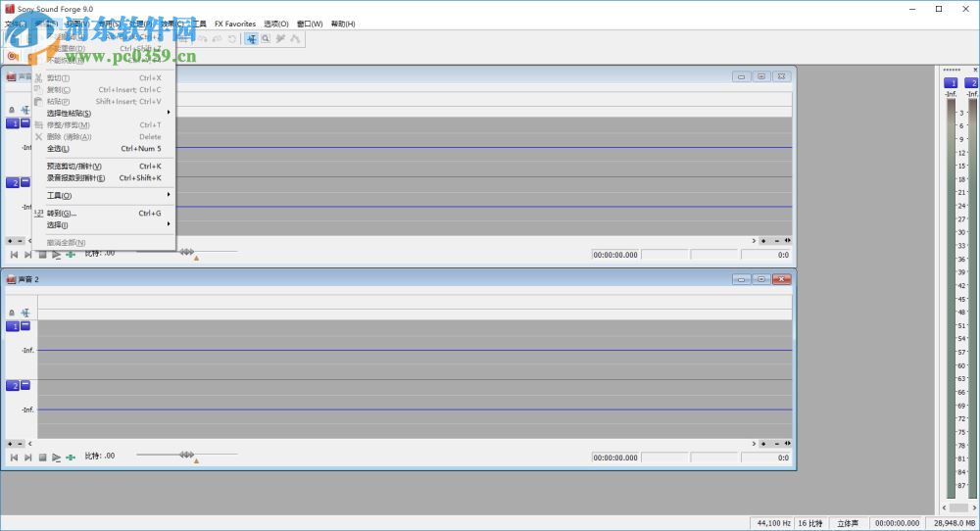Click the channel meter 2 button

point(972,82)
